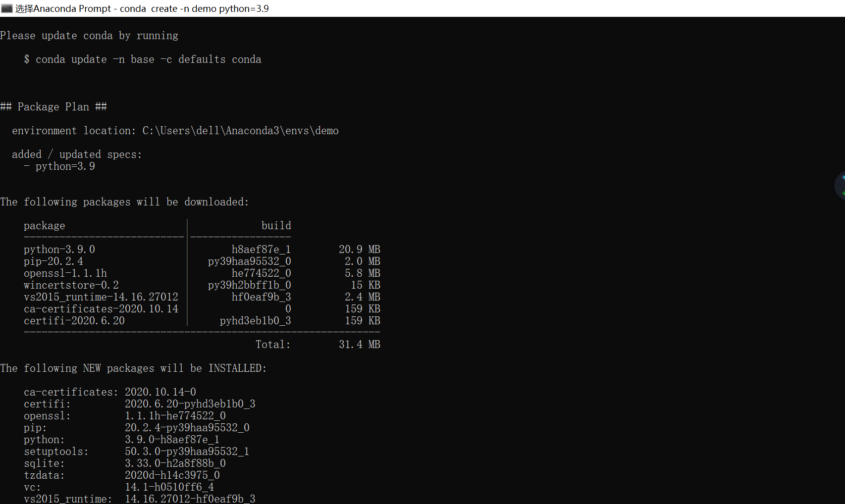Click the window title text "Anaconda Prompt - conda create -n demo python=3.9"
Viewport: 845px width, 504px height.
tap(151, 8)
